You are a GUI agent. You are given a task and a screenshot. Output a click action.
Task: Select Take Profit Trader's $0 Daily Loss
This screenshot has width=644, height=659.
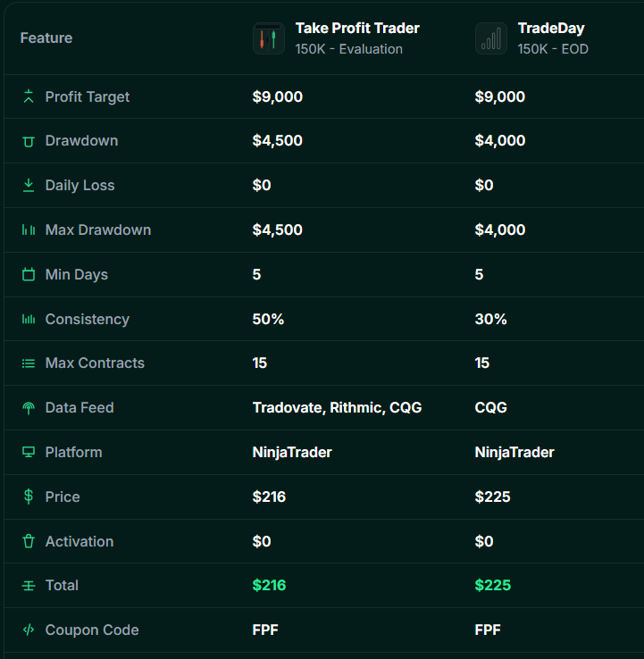click(262, 186)
